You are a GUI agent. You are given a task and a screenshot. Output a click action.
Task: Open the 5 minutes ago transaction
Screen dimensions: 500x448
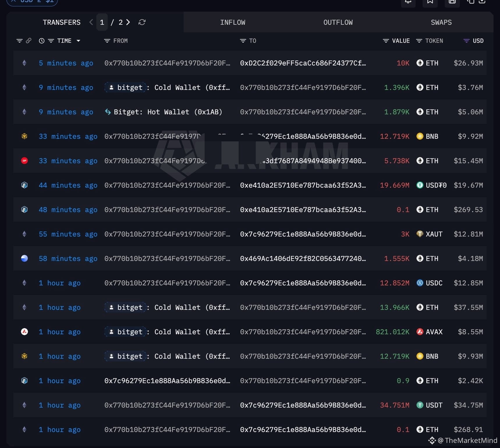point(66,63)
